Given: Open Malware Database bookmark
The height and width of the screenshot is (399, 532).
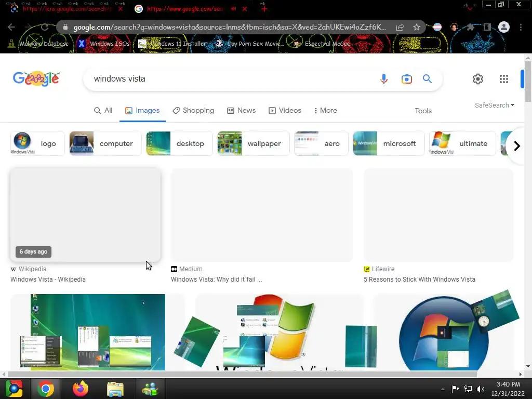Looking at the screenshot, I should click(38, 44).
